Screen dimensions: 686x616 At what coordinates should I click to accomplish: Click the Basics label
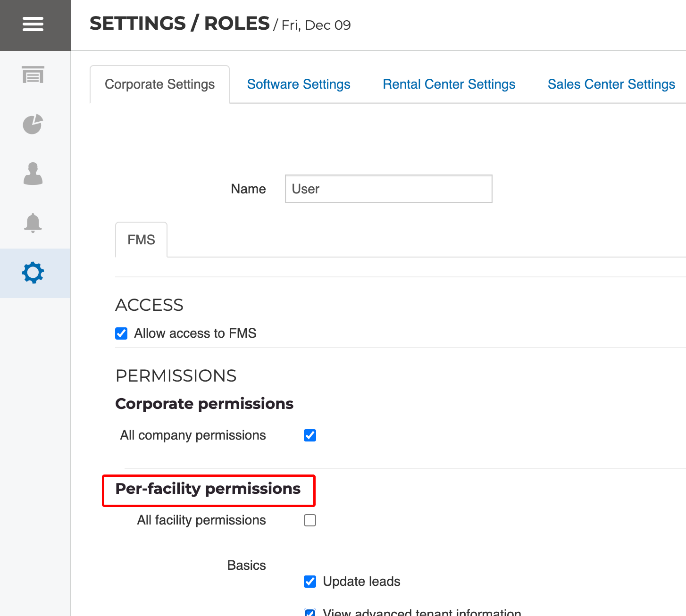[247, 565]
